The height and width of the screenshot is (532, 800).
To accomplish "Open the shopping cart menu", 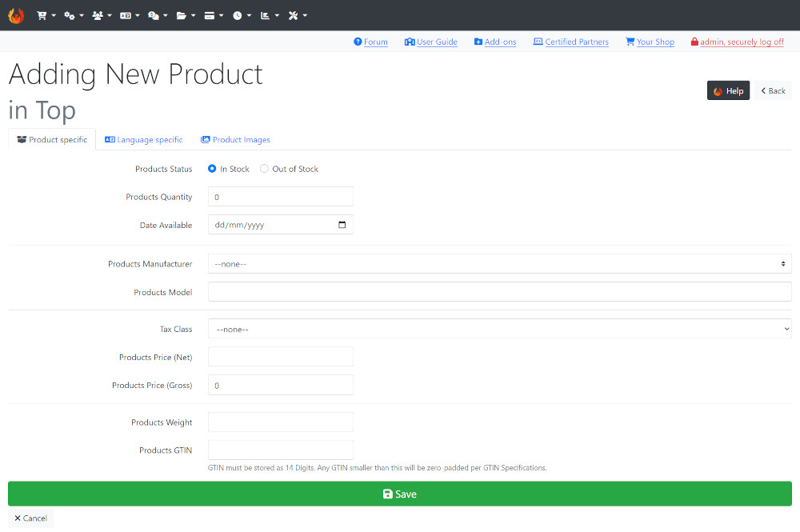I will [46, 16].
